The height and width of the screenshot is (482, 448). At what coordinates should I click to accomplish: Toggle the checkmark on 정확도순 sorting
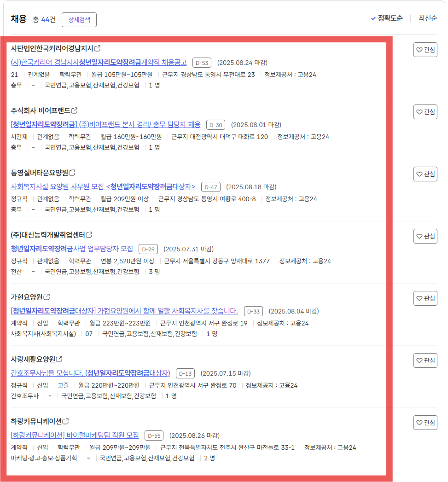(373, 18)
